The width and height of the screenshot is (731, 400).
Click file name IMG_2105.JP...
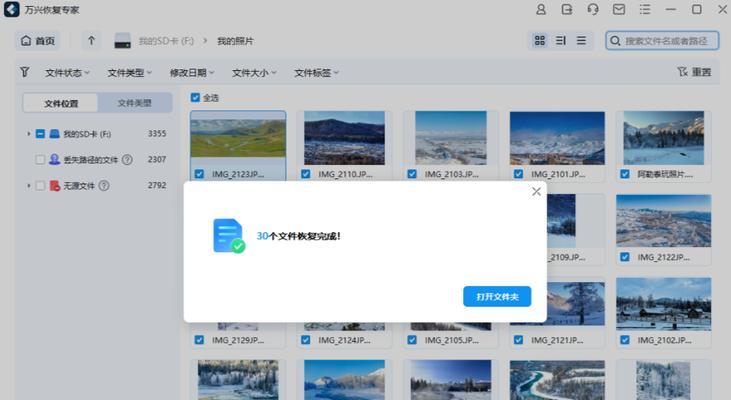click(x=451, y=340)
